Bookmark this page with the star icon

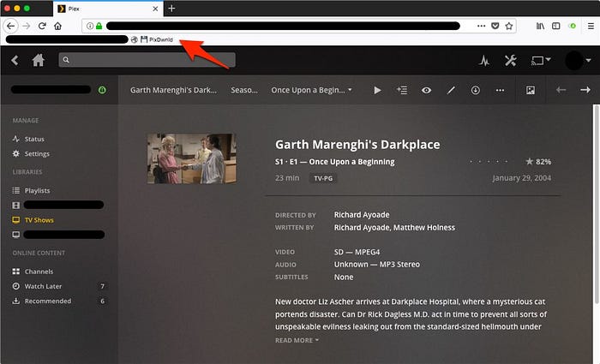[509, 26]
